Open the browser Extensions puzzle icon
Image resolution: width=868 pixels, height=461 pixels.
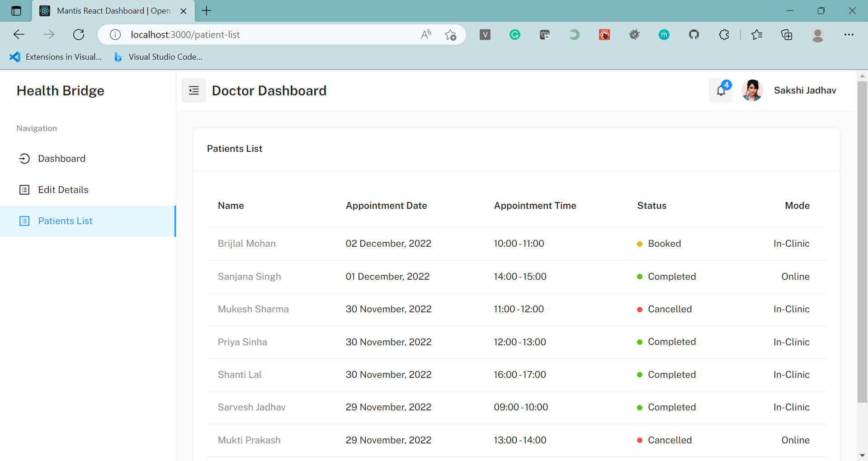pos(724,34)
